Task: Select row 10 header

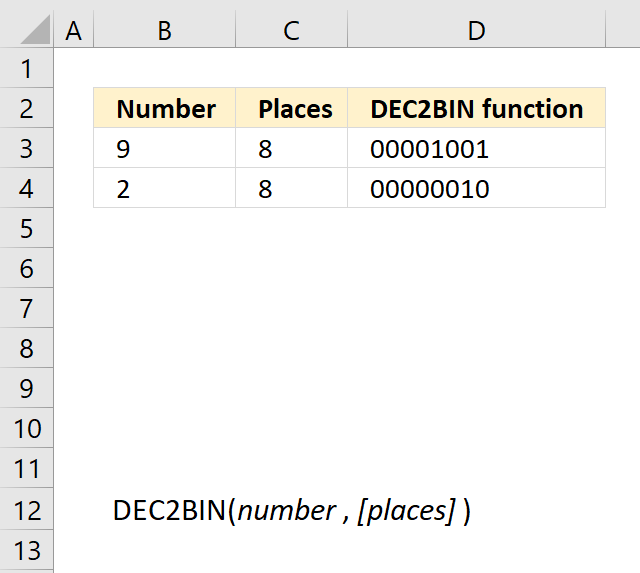Action: point(27,428)
